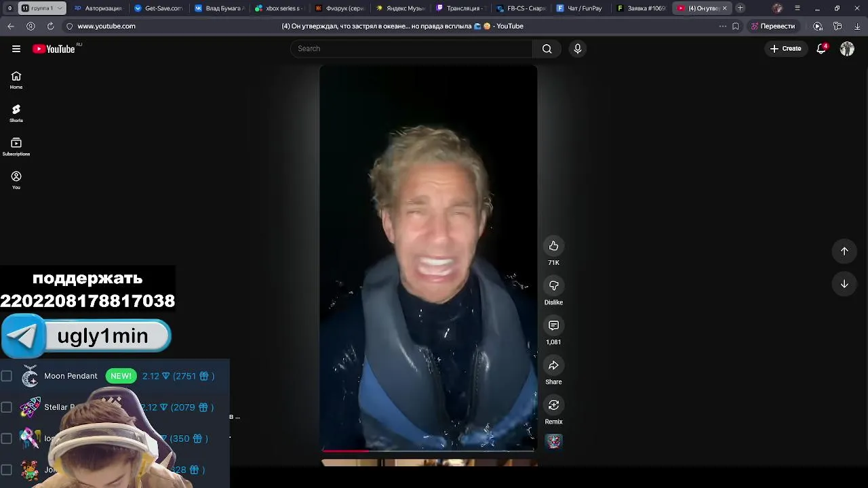
Task: Tick the Moon Pendant checkbox
Action: (7, 376)
